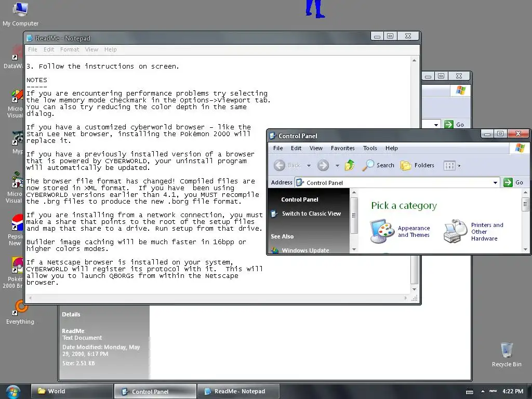Screen dimensions: 532x399
Task: Click the Views icon in Control Panel toolbar
Action: [449, 166]
